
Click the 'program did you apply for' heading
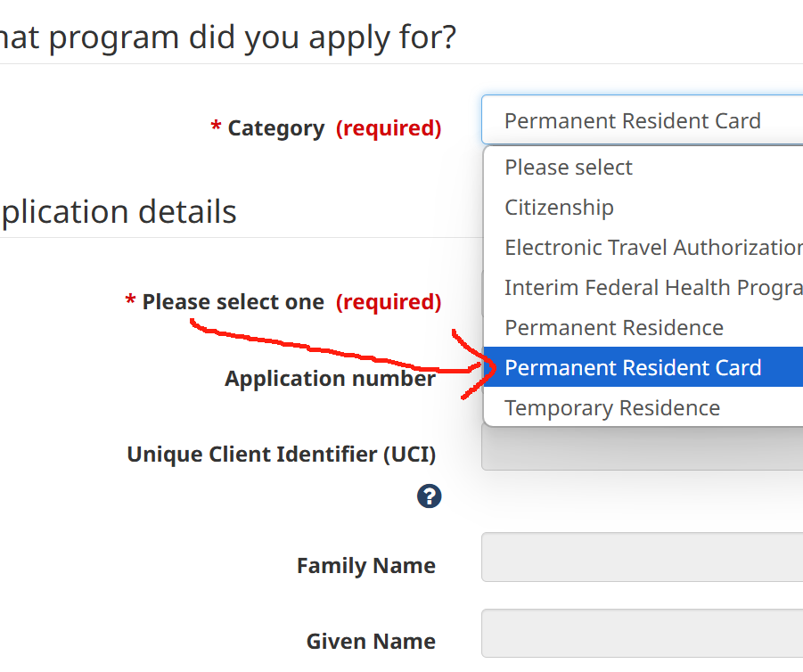click(x=227, y=37)
